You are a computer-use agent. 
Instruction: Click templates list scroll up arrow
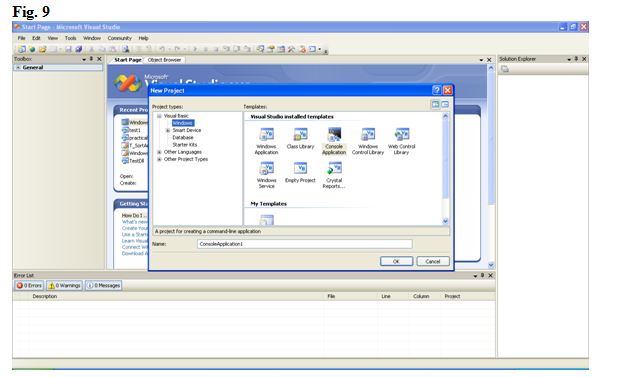445,116
